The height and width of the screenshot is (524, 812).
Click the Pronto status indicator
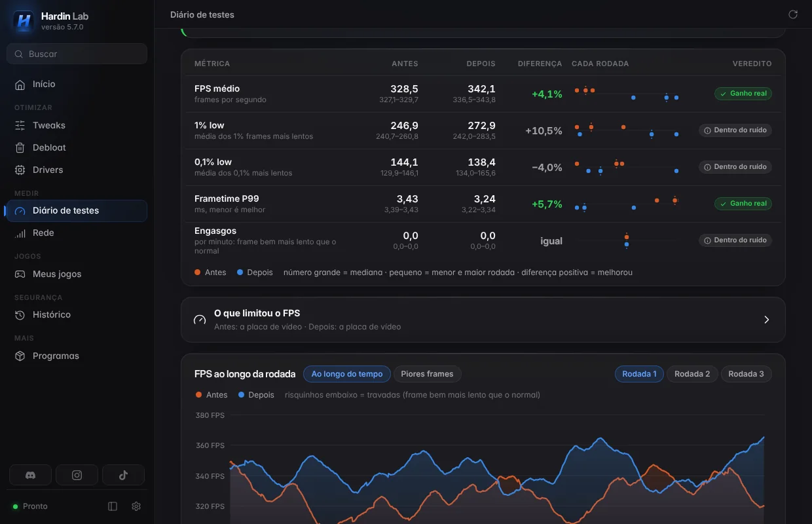[30, 506]
